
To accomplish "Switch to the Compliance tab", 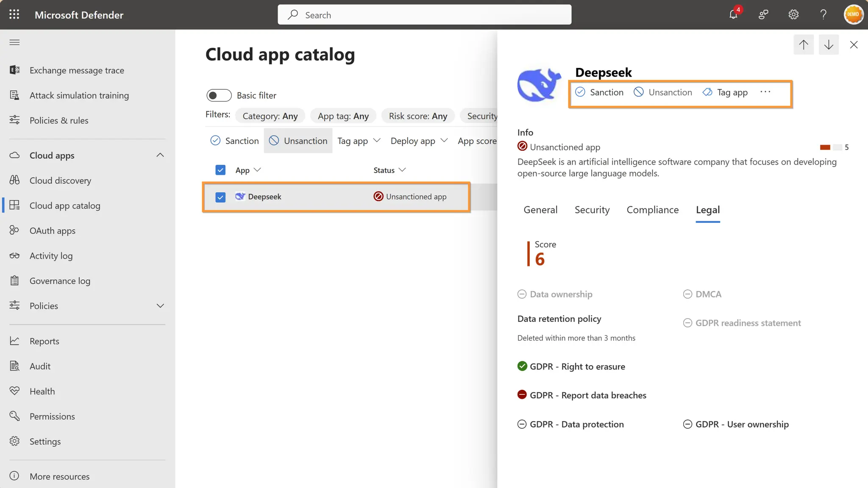I will coord(652,210).
